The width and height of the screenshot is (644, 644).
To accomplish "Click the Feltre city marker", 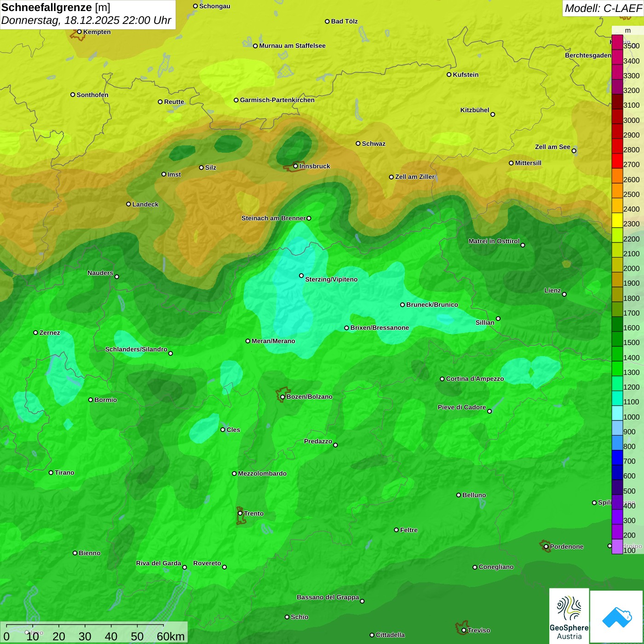I will (396, 530).
